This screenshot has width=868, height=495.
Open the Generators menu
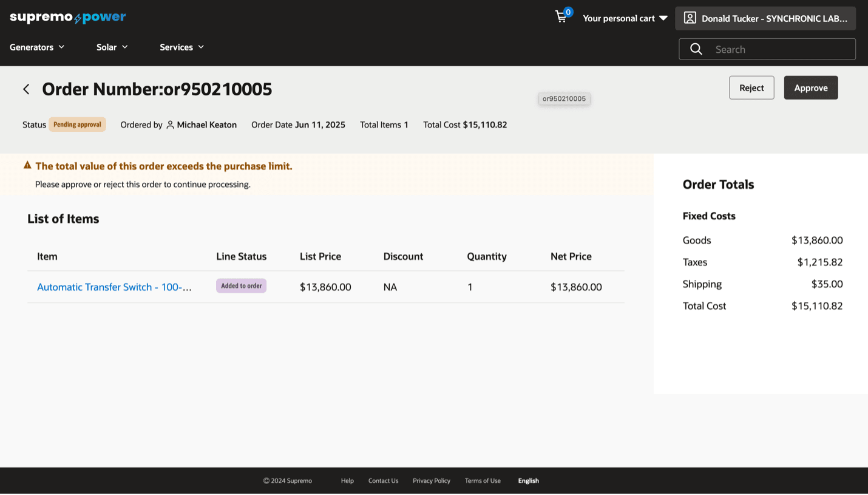37,47
